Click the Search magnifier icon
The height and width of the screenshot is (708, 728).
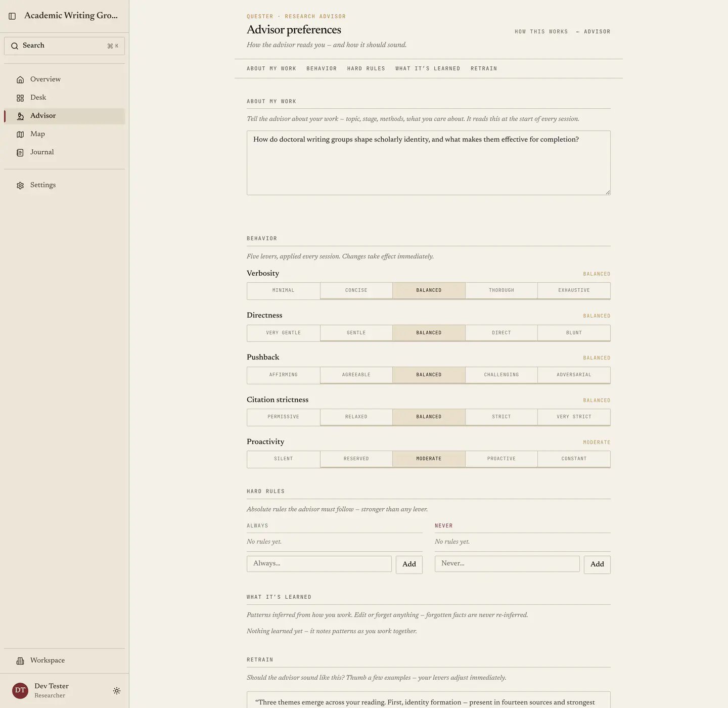(x=15, y=46)
